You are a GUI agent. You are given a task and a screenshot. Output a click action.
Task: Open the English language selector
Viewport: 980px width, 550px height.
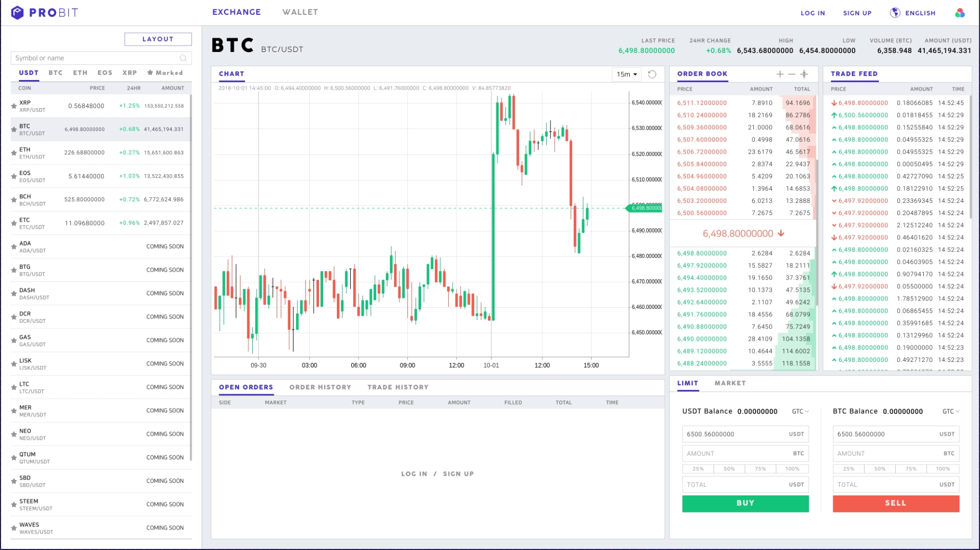(x=920, y=13)
